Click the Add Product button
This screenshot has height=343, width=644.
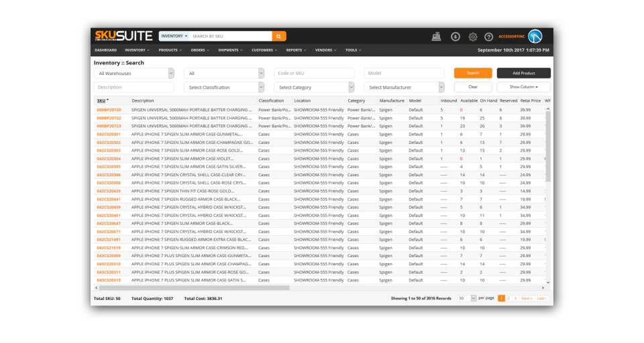pyautogui.click(x=524, y=73)
